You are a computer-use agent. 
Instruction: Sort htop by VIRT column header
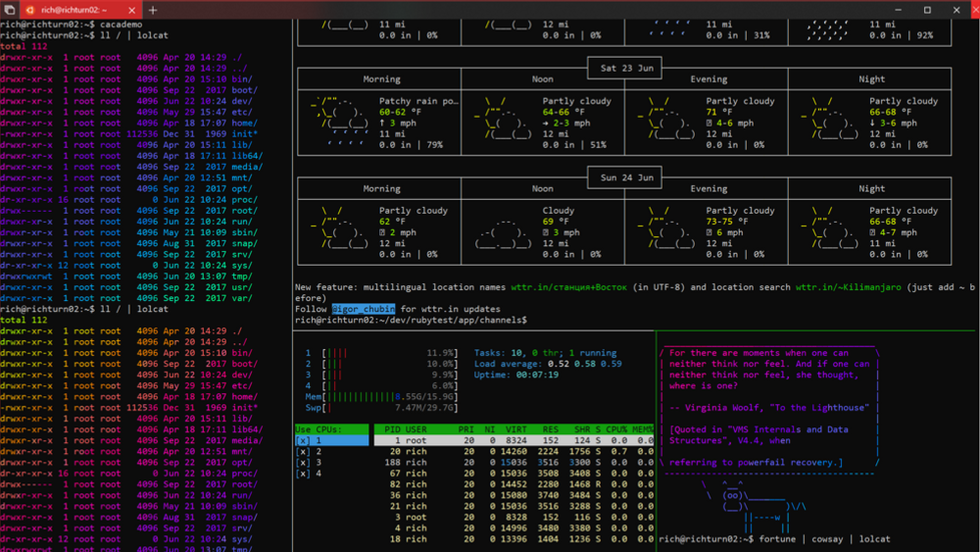[516, 429]
